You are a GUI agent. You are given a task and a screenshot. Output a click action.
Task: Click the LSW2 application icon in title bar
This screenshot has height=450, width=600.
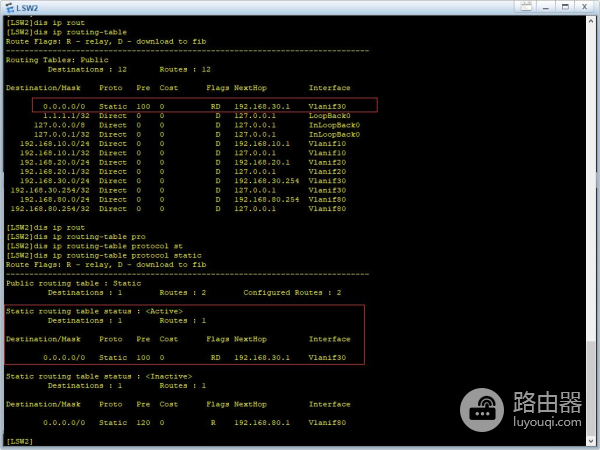[7, 7]
